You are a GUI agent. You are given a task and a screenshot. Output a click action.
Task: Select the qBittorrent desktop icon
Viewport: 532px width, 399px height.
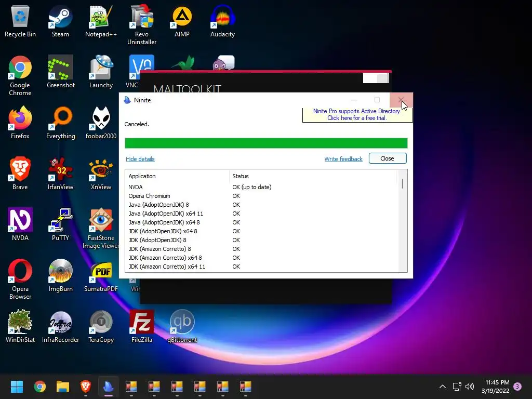tap(182, 326)
